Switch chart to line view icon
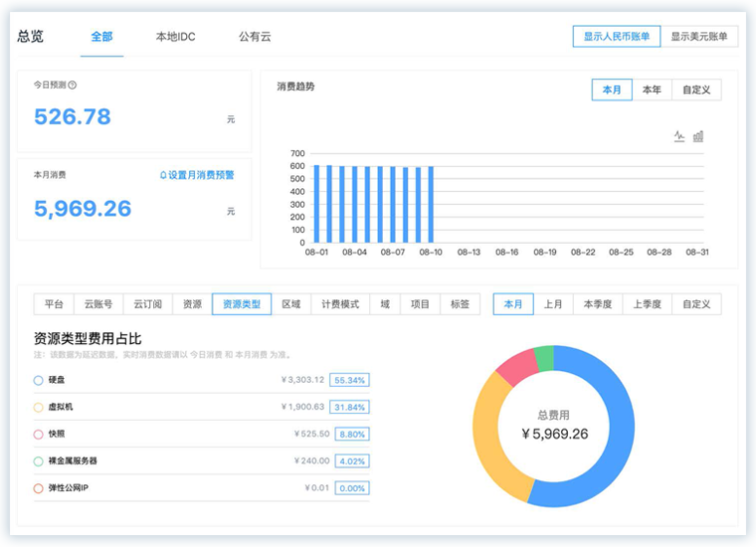 click(x=679, y=136)
